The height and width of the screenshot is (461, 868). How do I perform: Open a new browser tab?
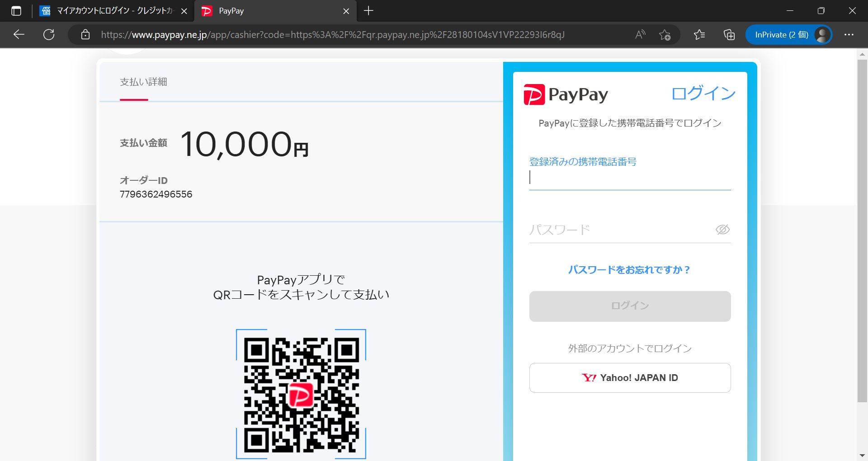368,11
